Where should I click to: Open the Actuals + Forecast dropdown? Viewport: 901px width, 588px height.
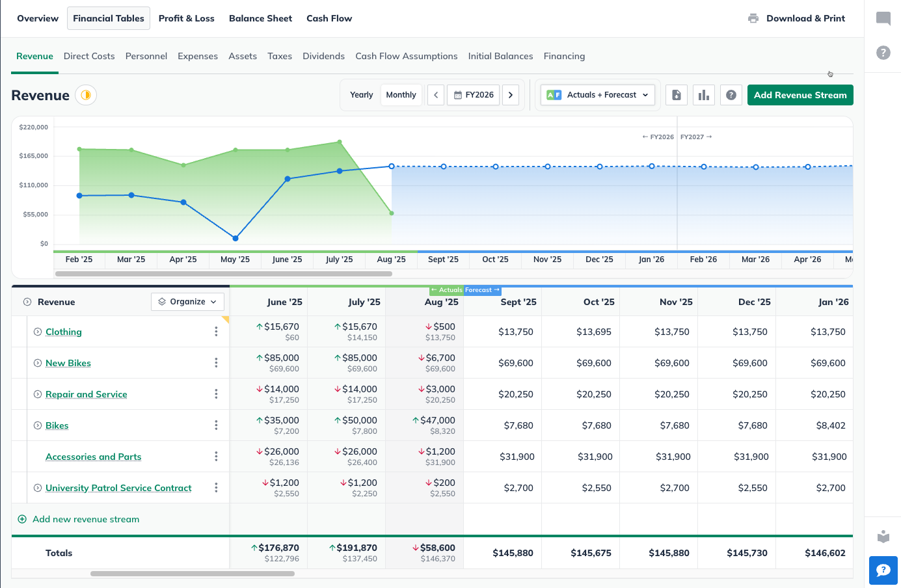tap(598, 95)
